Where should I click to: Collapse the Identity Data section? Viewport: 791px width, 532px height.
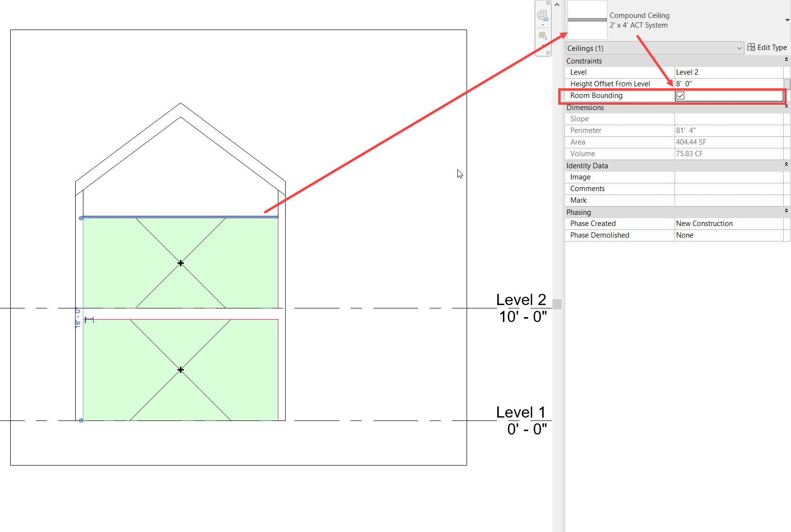[x=786, y=164]
